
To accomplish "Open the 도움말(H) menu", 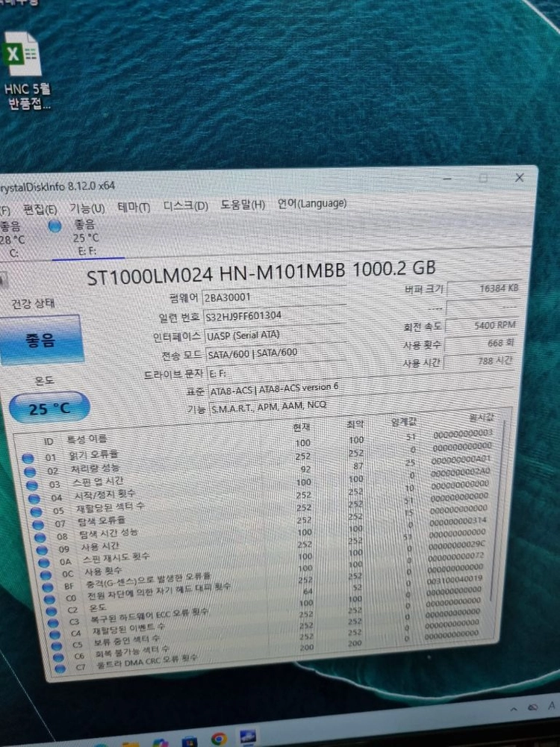I will click(243, 205).
